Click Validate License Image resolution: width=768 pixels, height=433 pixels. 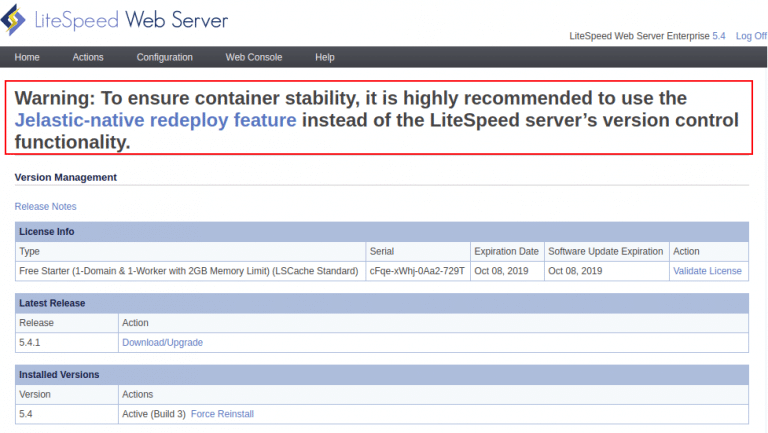coord(707,271)
